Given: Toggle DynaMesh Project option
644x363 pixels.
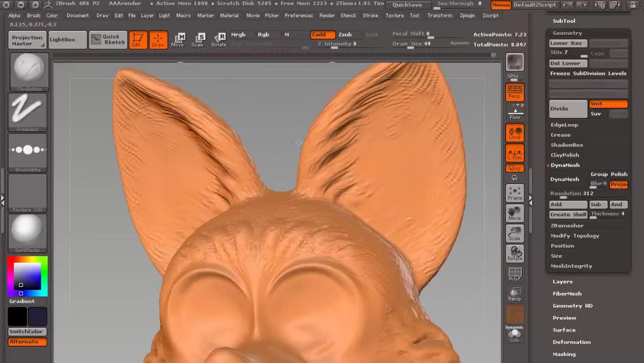Looking at the screenshot, I should [x=619, y=184].
